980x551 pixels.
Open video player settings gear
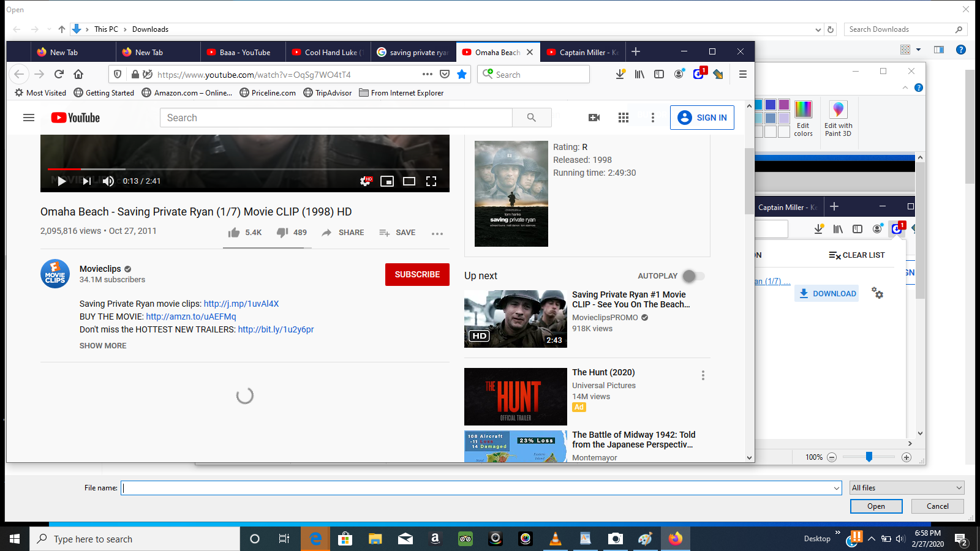click(366, 181)
